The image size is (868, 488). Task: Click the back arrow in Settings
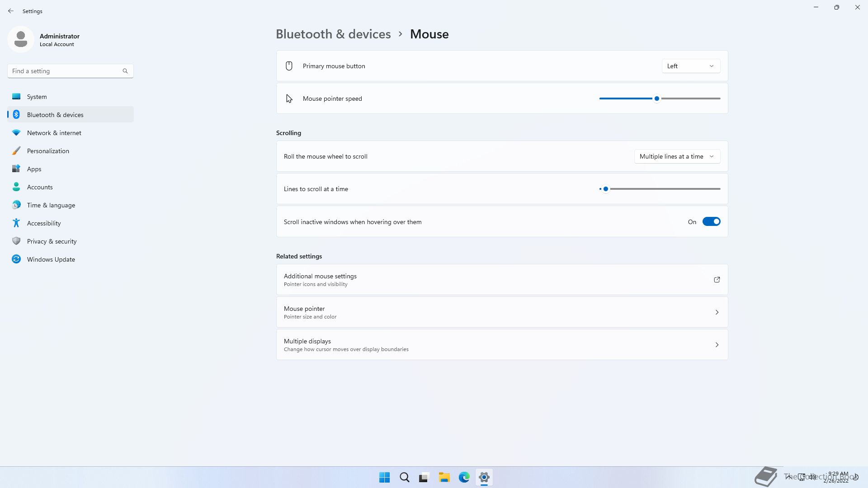11,11
